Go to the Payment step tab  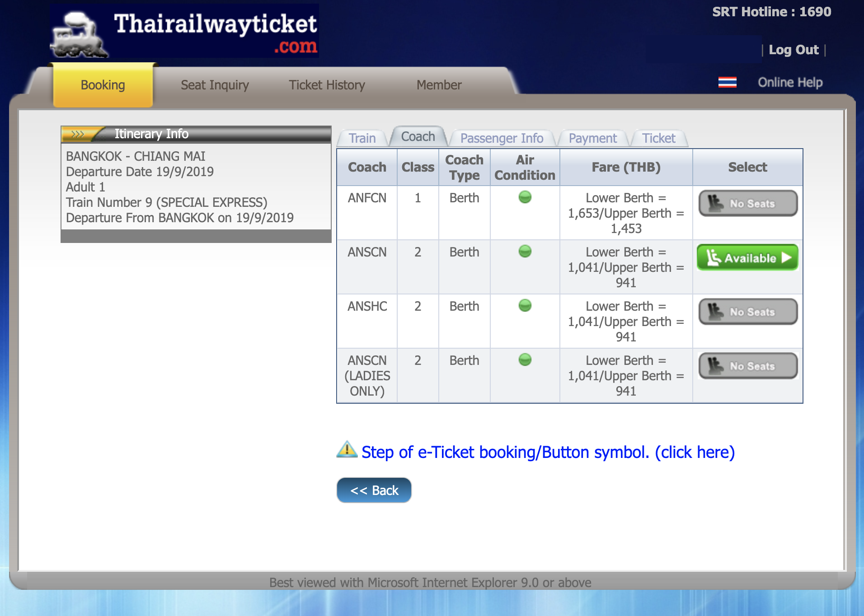pos(592,138)
